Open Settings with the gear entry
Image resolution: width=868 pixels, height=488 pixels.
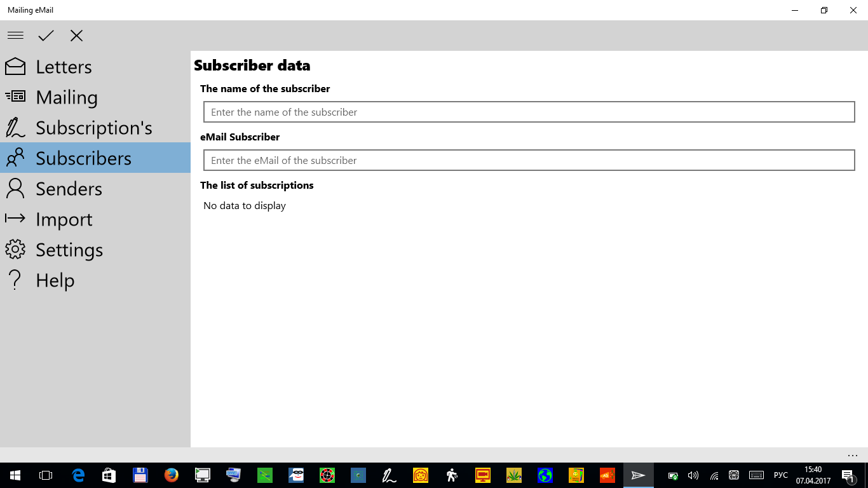click(95, 249)
